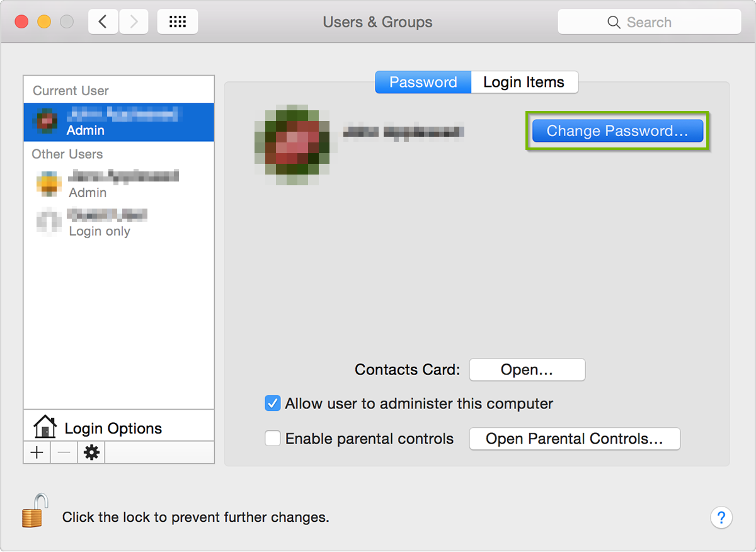Uncheck Allow user to administer this computer

(x=272, y=403)
